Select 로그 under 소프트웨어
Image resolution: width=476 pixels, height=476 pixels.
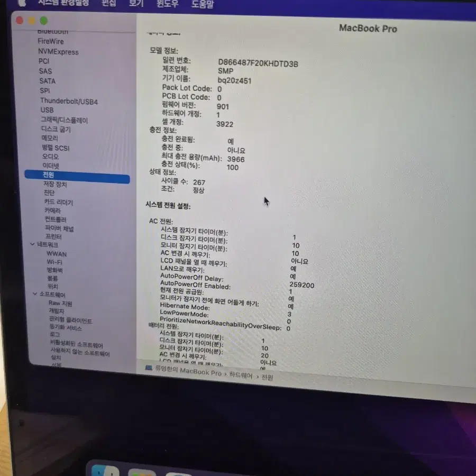pyautogui.click(x=55, y=334)
